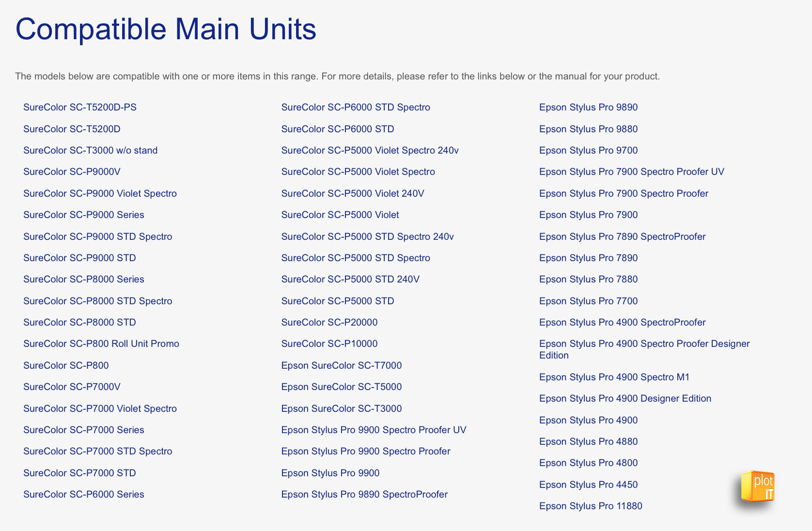Open SureColor SC-P9000V link
The width and height of the screenshot is (812, 531).
[x=72, y=172]
